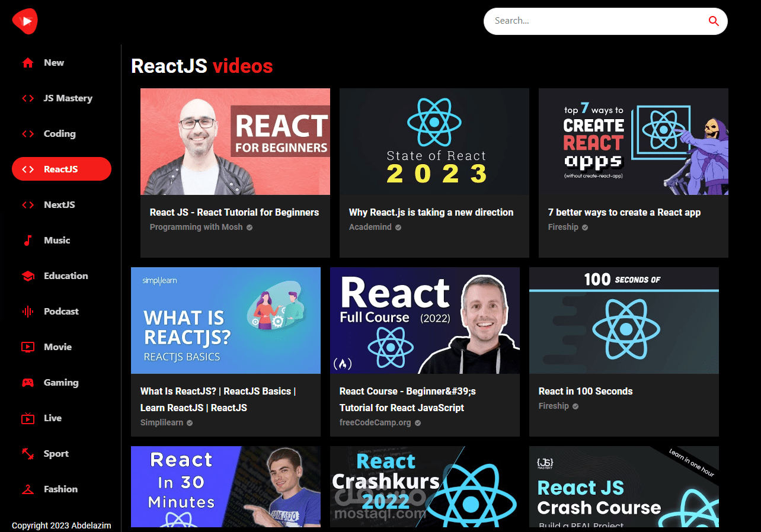The width and height of the screenshot is (761, 532).
Task: Click the Movie screen icon
Action: (x=28, y=347)
